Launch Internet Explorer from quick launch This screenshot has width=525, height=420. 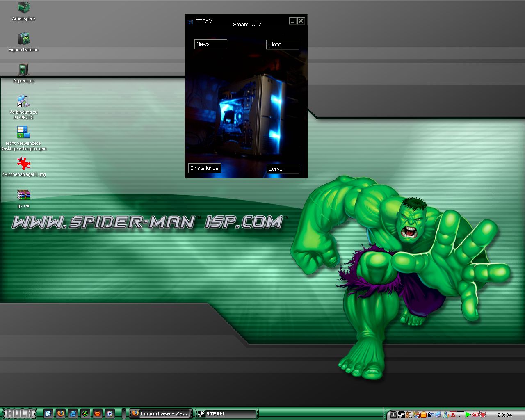click(73, 414)
